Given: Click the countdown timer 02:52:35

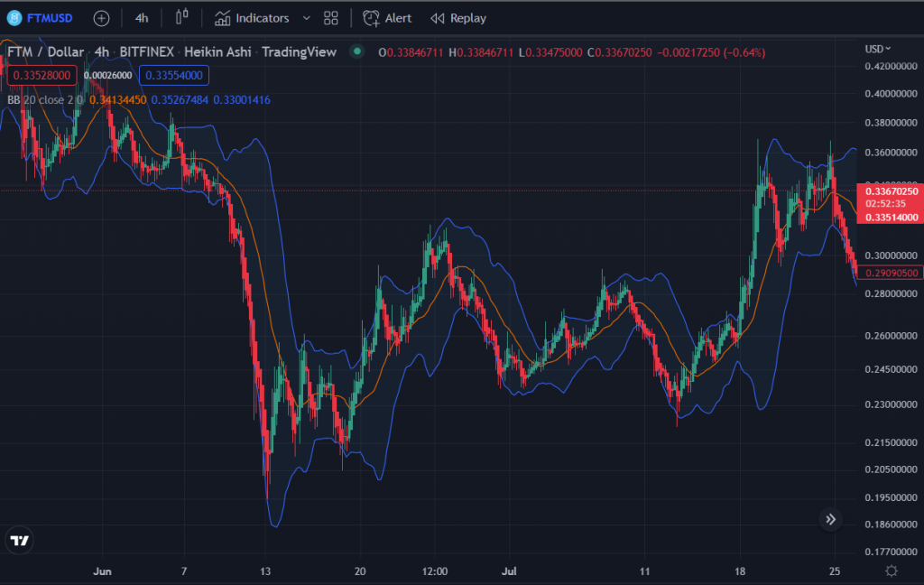Looking at the screenshot, I should click(886, 203).
